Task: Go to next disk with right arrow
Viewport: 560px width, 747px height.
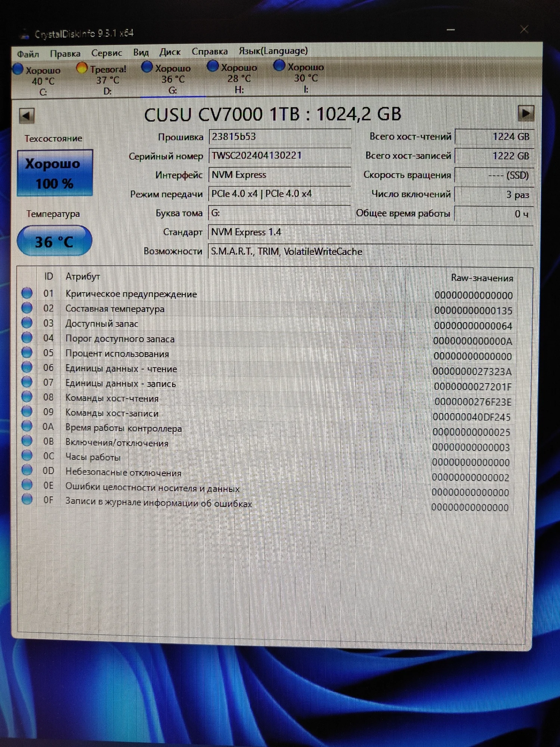Action: click(526, 113)
